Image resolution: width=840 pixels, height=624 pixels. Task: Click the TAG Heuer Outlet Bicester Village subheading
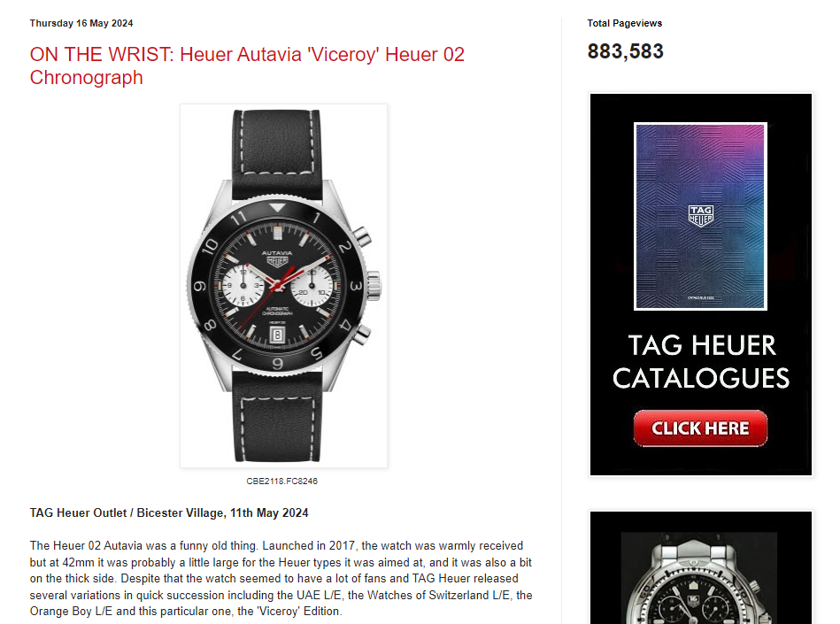click(x=169, y=512)
